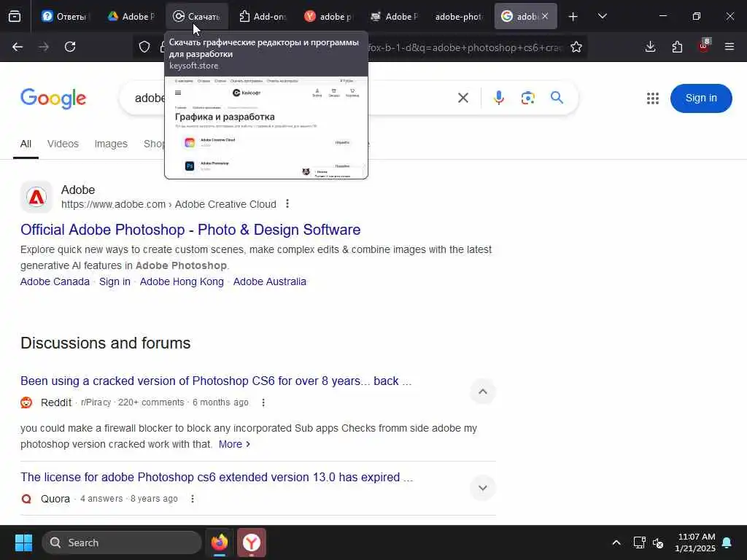This screenshot has height=560, width=747.
Task: Close the active Google tab
Action: 545,16
